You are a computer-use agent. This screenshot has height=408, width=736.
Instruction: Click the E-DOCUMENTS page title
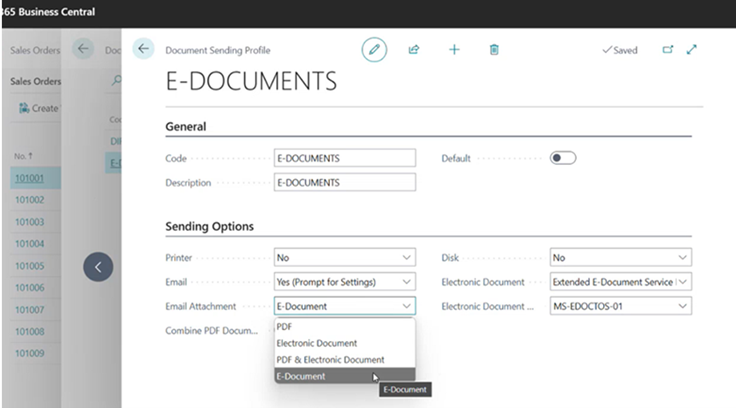[251, 81]
